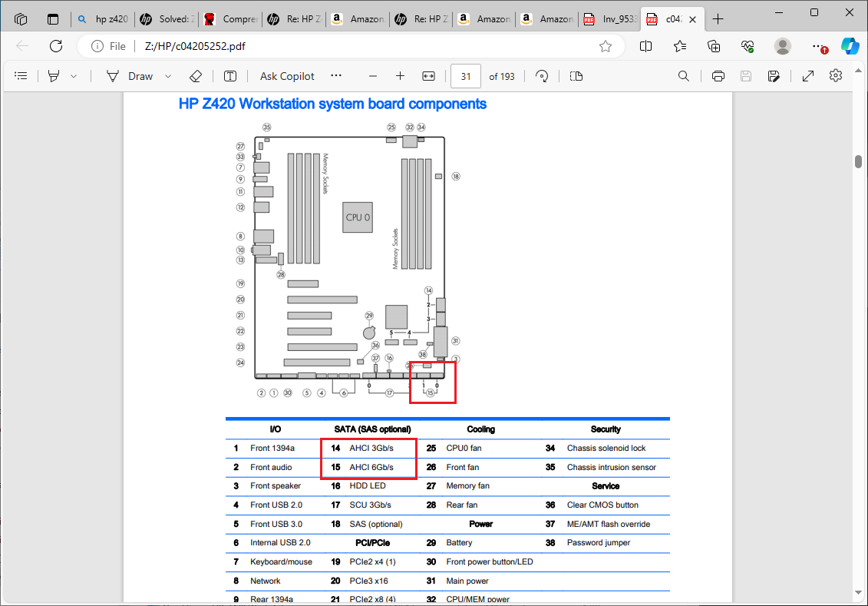Expand Draw tool options dropdown
868x606 pixels.
[168, 76]
